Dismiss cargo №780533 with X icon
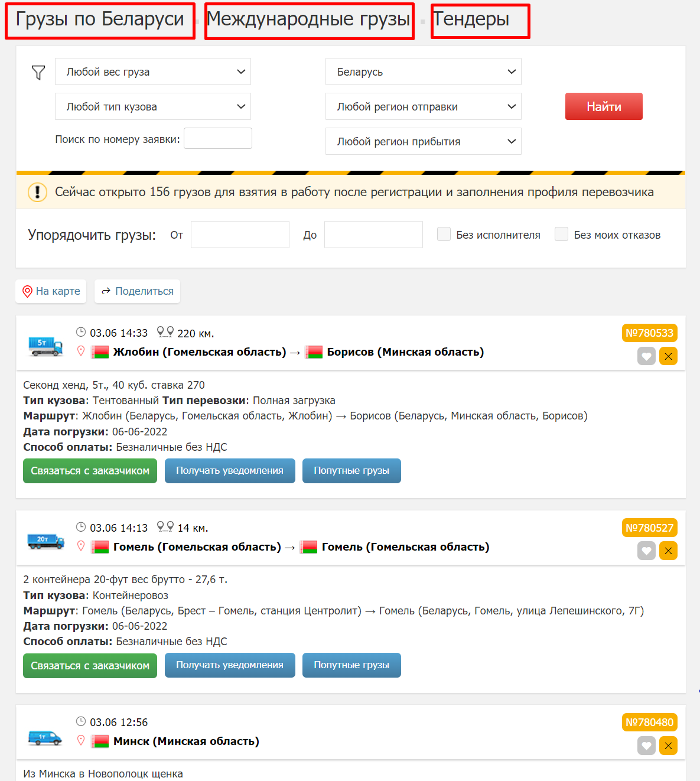The image size is (700, 781). [x=668, y=356]
